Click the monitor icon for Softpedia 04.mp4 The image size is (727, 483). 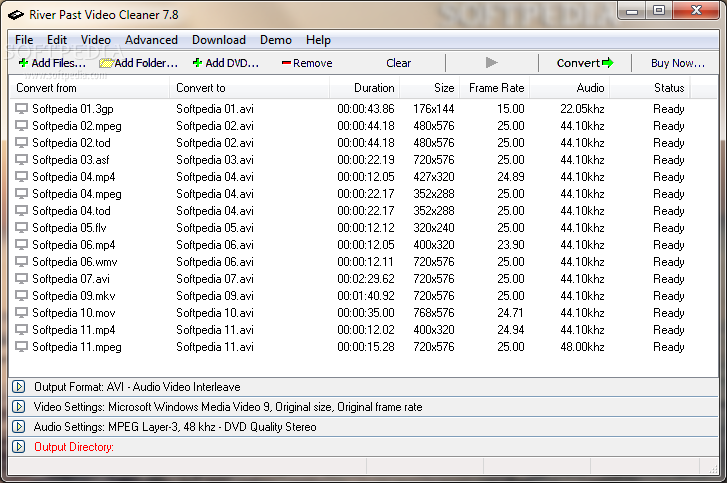[21, 177]
